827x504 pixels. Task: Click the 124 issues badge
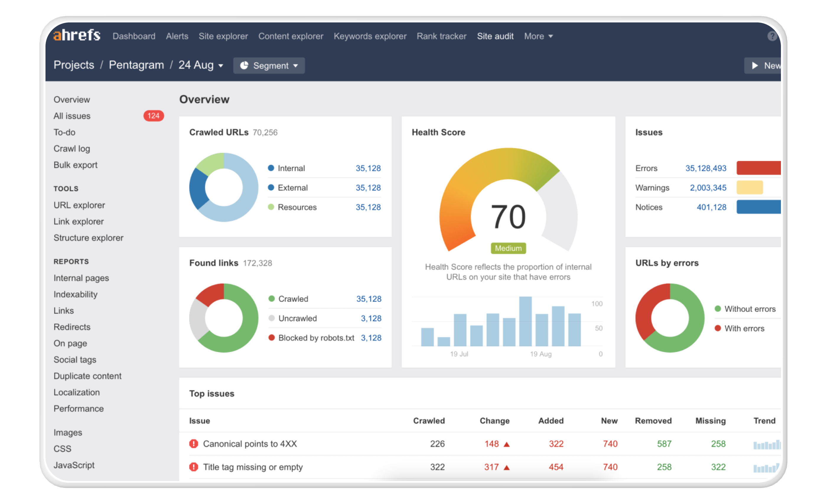153,116
